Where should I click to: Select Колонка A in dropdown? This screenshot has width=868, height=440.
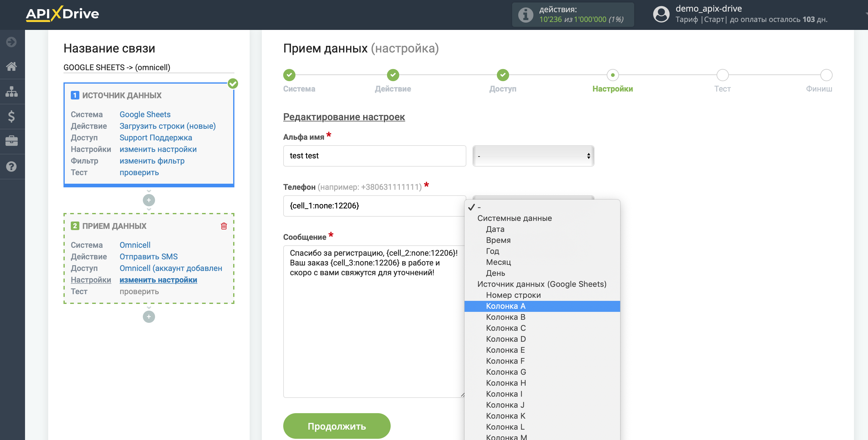point(542,306)
